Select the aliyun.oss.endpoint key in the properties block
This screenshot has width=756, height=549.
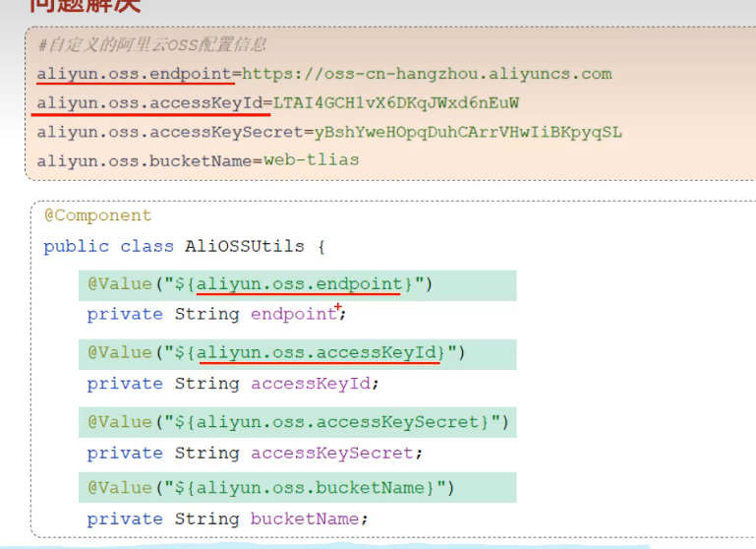pos(134,74)
